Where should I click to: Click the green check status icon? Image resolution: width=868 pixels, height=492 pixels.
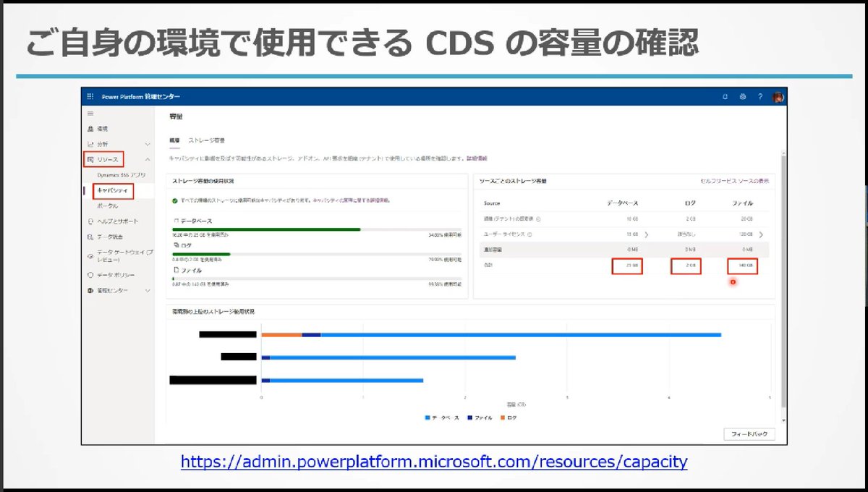click(175, 200)
